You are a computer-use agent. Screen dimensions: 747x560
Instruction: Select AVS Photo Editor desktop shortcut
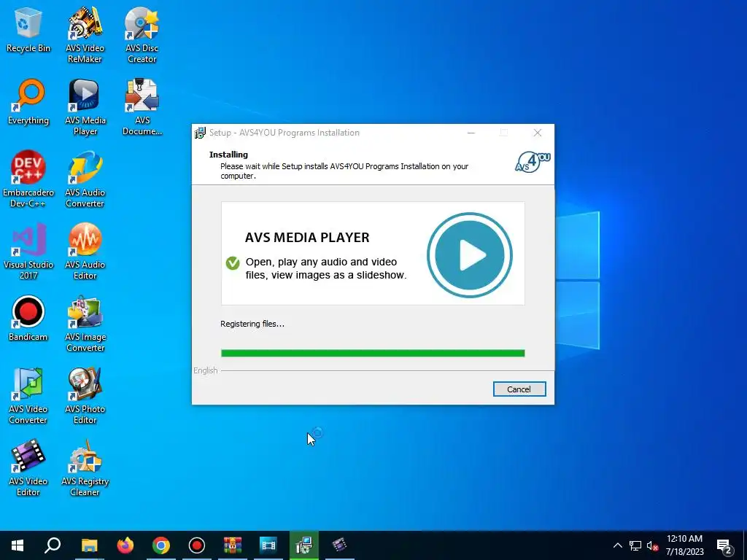tap(85, 396)
